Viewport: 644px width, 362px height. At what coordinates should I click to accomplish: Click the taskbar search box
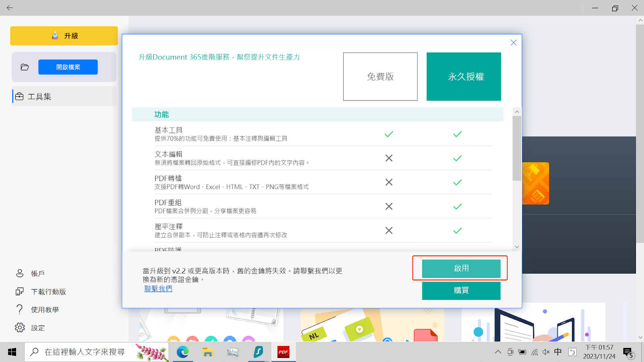(97, 352)
